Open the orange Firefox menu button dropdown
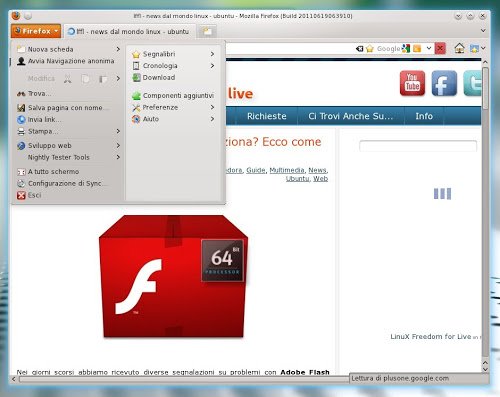The width and height of the screenshot is (500, 397). [36, 31]
